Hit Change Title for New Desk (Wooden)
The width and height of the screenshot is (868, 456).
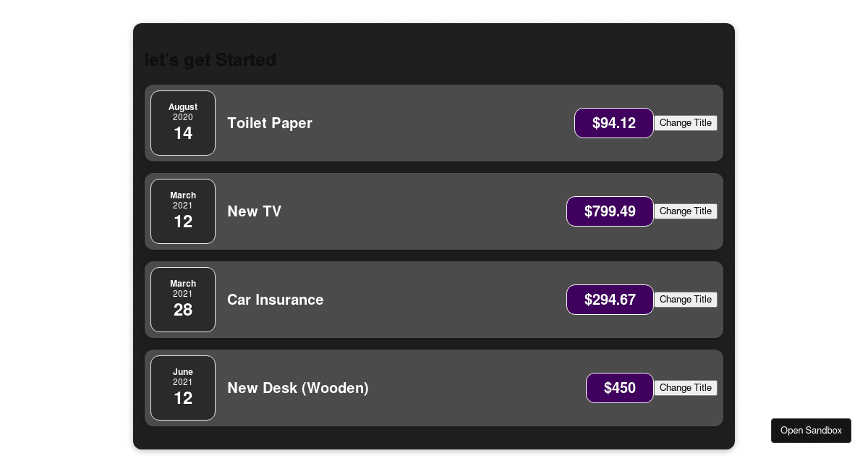tap(685, 388)
